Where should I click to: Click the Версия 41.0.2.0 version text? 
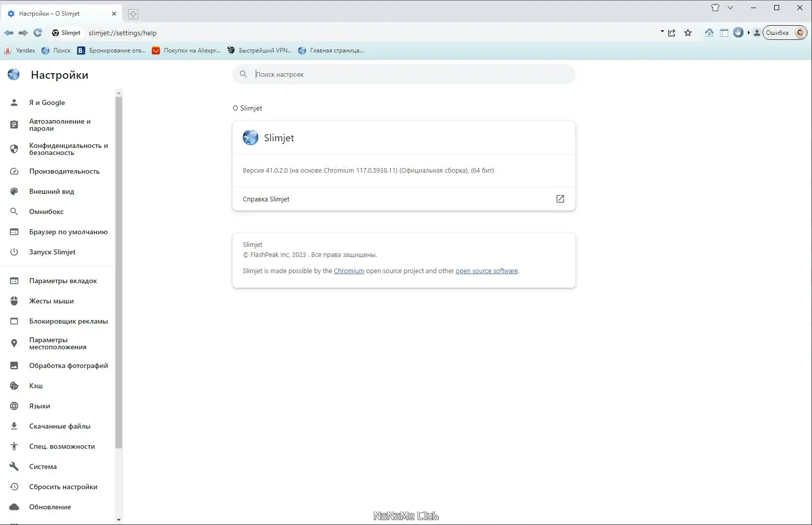click(x=368, y=171)
